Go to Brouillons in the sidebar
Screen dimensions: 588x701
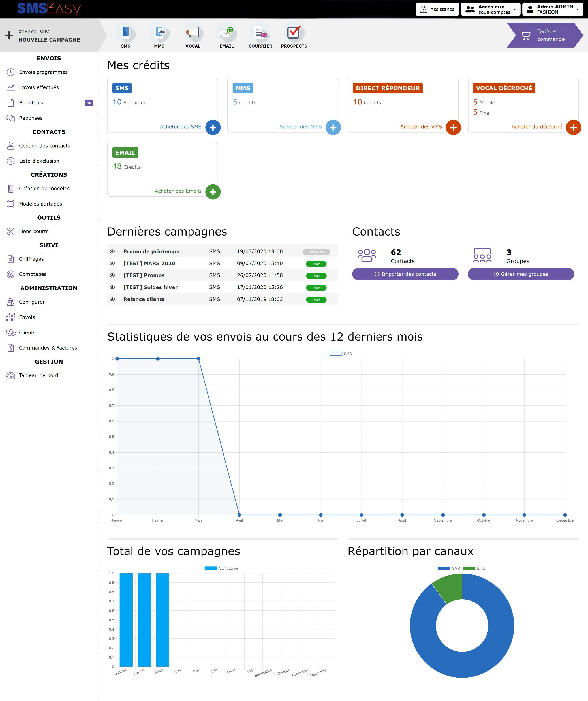(31, 103)
